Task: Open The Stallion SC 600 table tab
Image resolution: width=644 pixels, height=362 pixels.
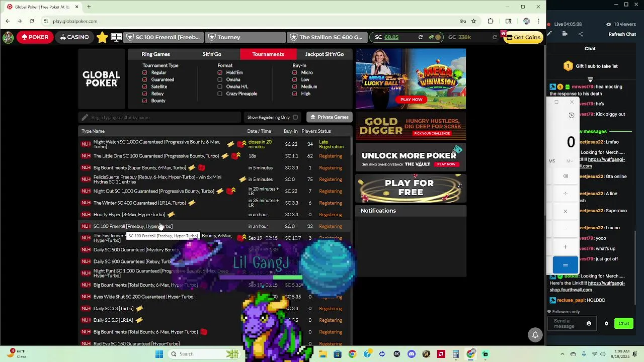Action: tap(327, 37)
